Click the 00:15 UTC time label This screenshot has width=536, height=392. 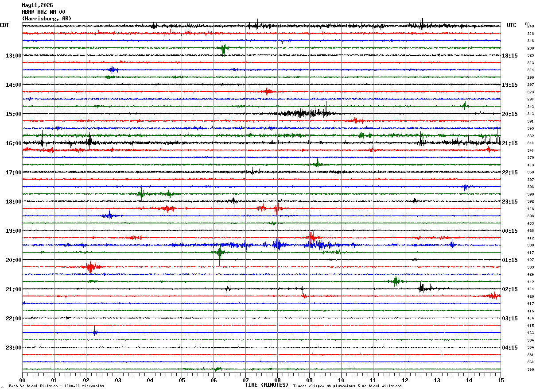pos(510,231)
